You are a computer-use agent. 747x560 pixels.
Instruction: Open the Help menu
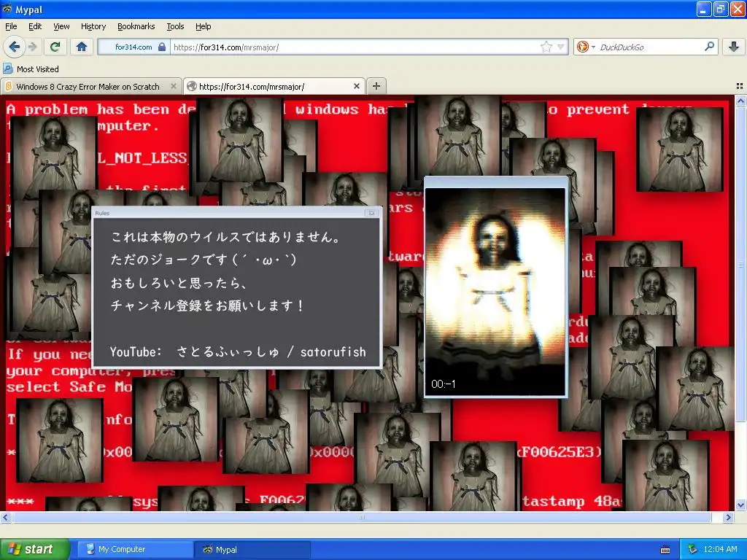[x=203, y=26]
